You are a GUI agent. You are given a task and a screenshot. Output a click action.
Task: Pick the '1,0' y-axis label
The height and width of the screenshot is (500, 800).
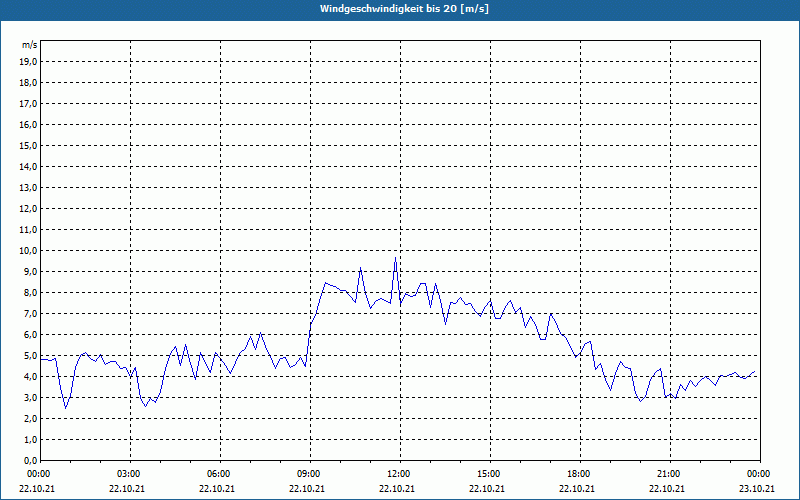pyautogui.click(x=31, y=440)
